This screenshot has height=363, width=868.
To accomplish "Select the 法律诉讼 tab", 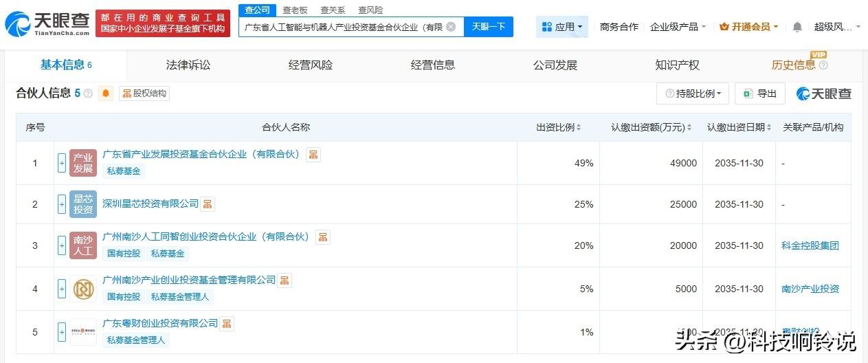I will tap(188, 65).
